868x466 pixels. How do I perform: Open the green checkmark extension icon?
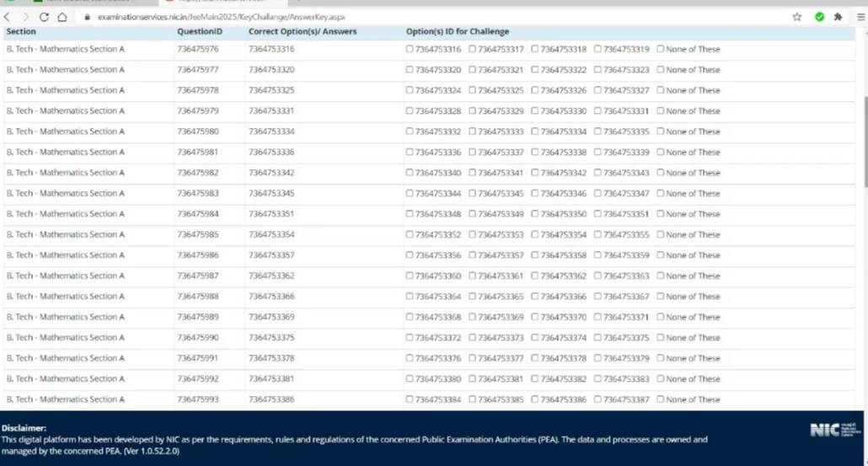(x=819, y=17)
